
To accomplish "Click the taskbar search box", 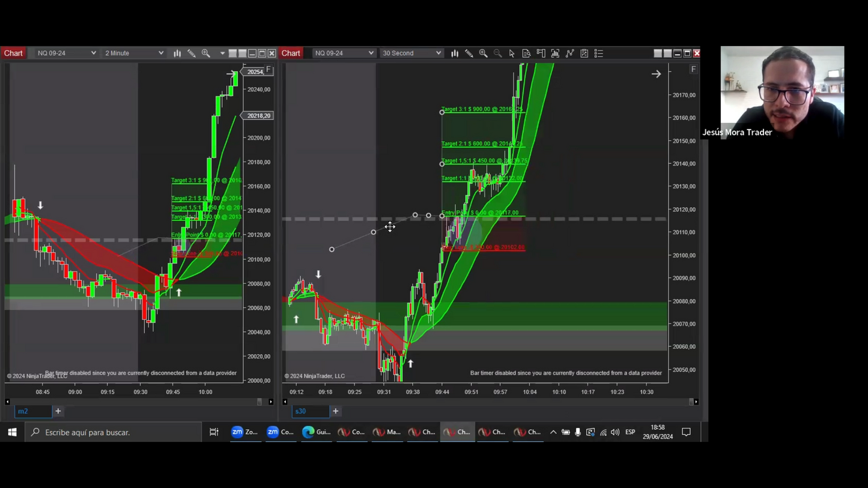I will 113,432.
